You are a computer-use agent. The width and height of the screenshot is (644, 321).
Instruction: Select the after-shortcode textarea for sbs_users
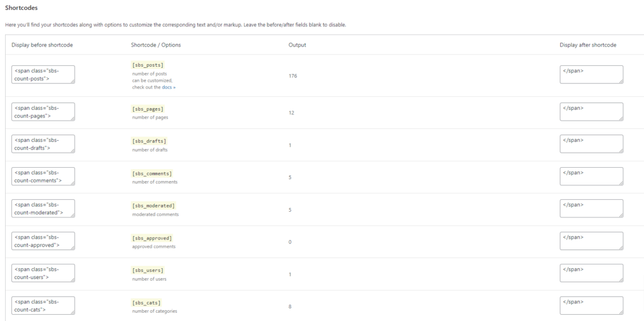point(591,273)
